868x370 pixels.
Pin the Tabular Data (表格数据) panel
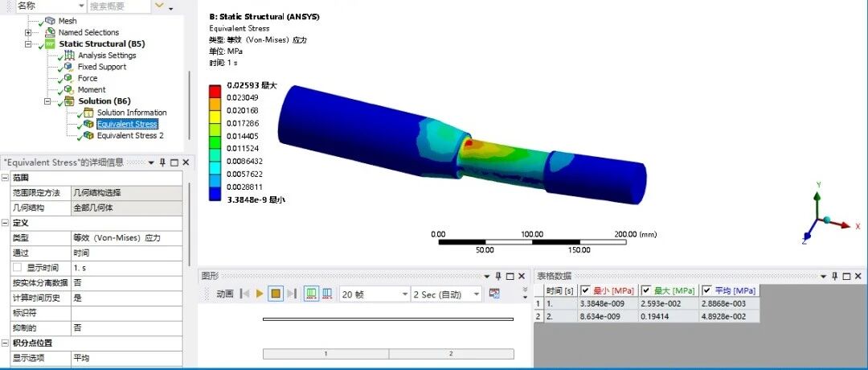834,276
